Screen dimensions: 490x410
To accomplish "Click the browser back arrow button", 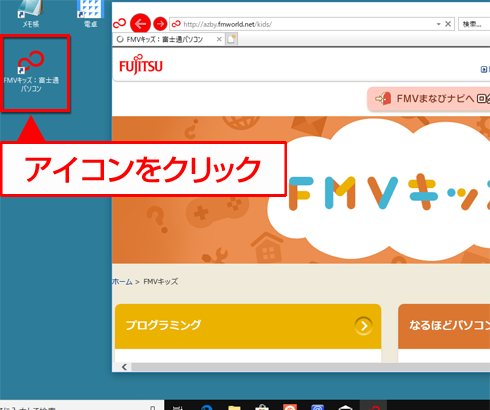I will 140,24.
